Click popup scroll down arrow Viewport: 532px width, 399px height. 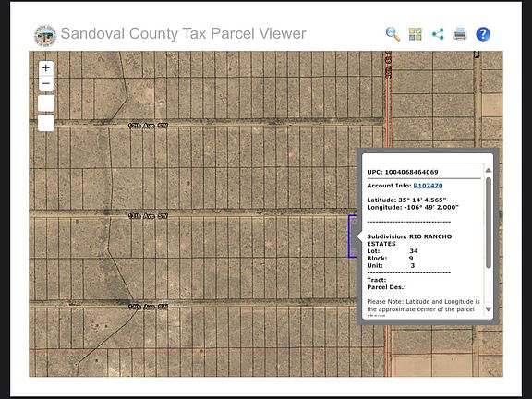tap(489, 309)
